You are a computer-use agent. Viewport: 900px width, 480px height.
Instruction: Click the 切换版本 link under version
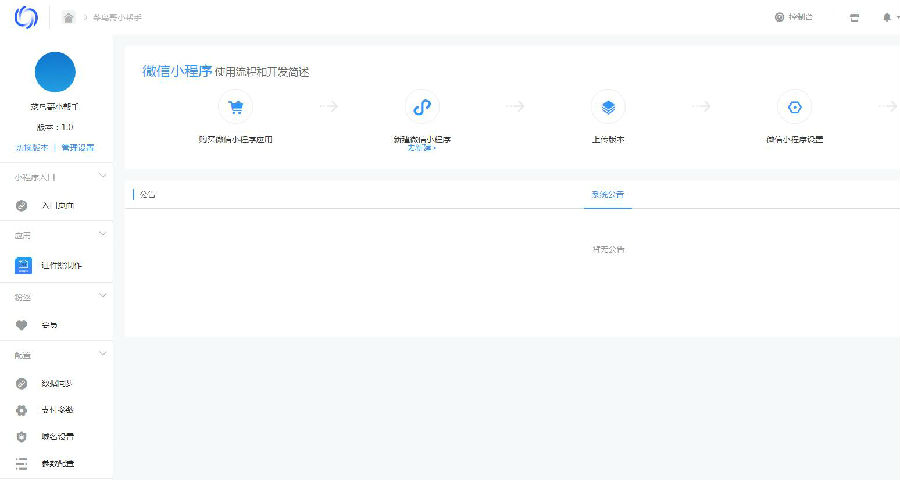(x=32, y=147)
